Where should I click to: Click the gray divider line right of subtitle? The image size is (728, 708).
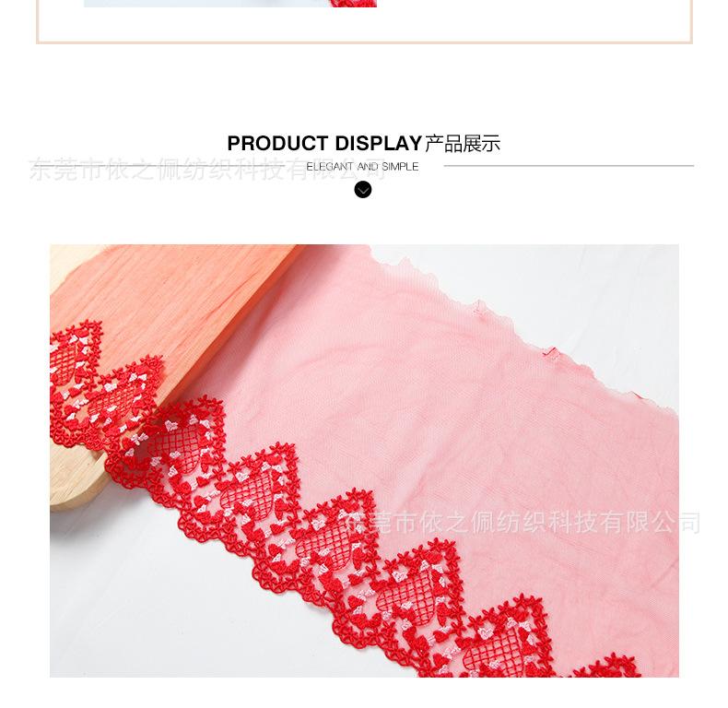tap(569, 165)
